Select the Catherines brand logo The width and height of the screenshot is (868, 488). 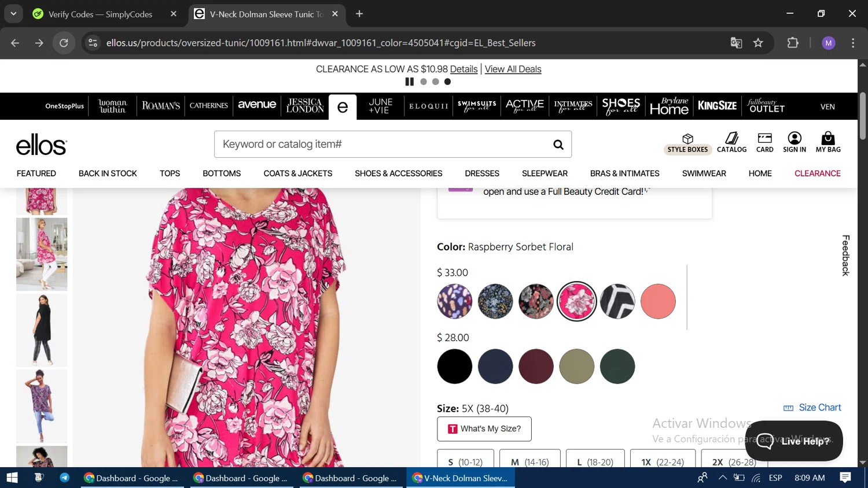[209, 106]
